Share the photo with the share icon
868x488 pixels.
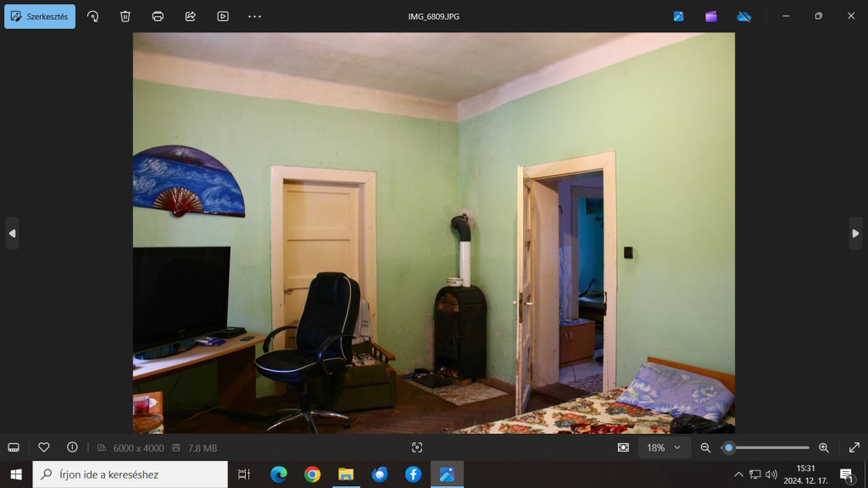pos(190,16)
